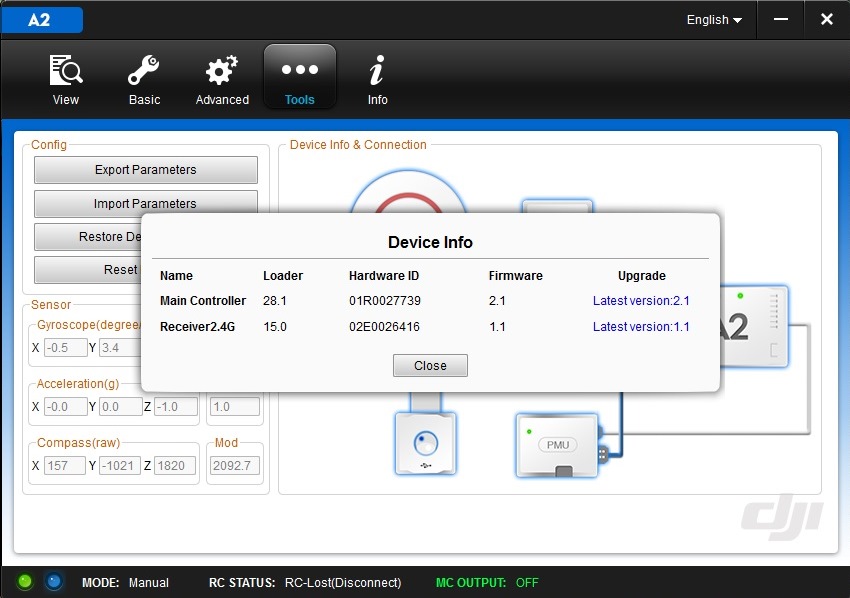Click the 'Acceleration(g)' group label
850x598 pixels.
pos(78,383)
